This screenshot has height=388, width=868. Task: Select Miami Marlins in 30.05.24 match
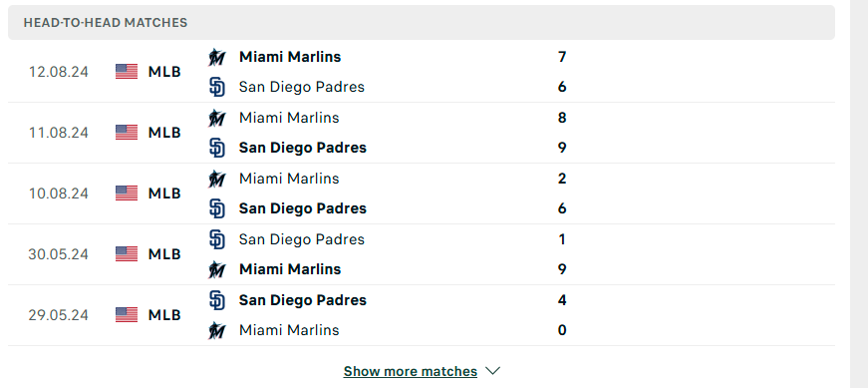(x=290, y=269)
